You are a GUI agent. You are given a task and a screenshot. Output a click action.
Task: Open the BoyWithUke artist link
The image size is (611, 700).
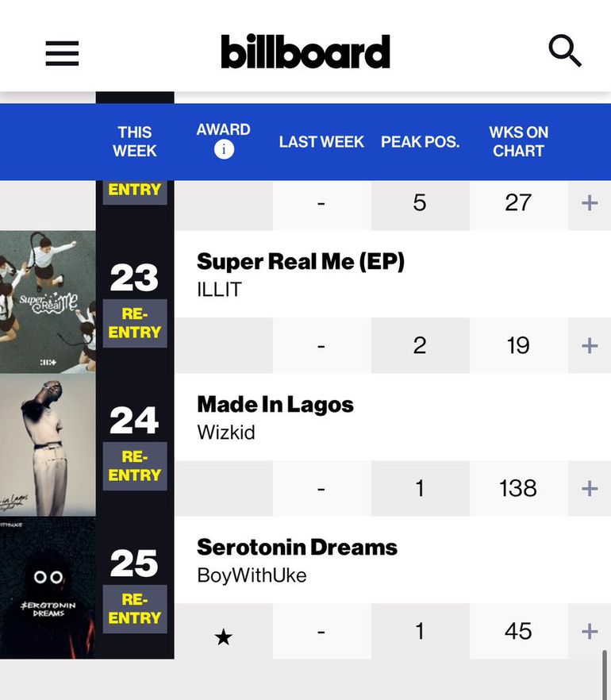(x=252, y=575)
